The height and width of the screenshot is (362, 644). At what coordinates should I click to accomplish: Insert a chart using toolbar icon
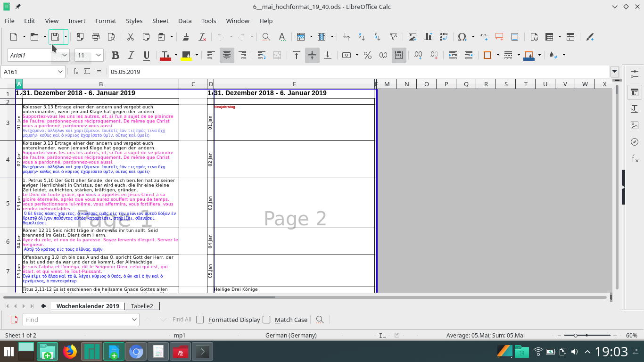pyautogui.click(x=428, y=37)
